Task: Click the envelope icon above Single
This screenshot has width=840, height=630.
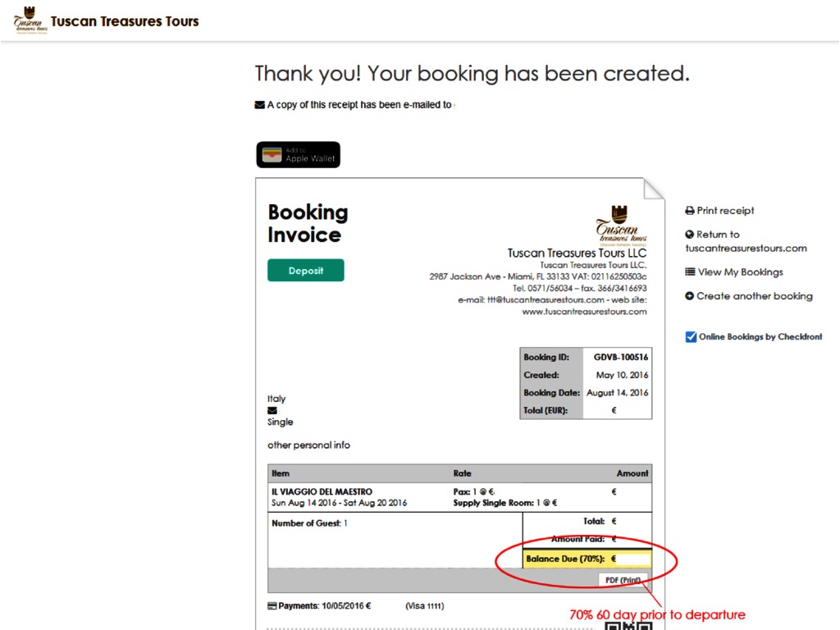Action: point(272,410)
